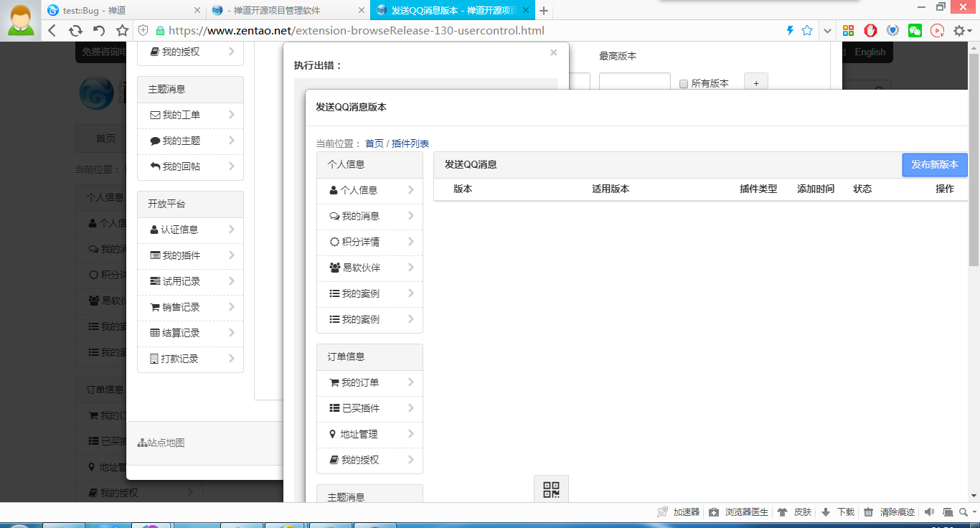This screenshot has height=528, width=980.
Task: Open 浏览器医生 in status bar
Action: point(739,512)
